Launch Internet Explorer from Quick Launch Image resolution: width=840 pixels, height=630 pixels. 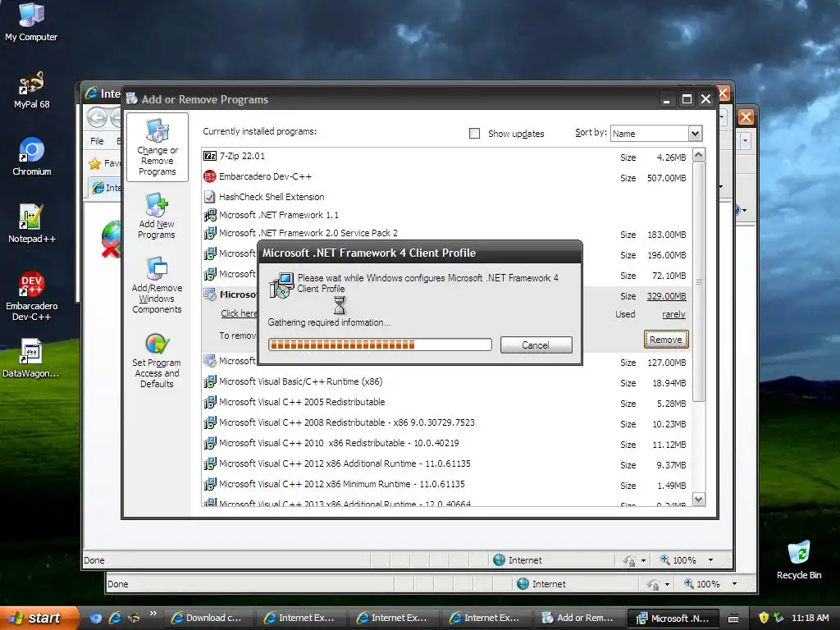(115, 618)
